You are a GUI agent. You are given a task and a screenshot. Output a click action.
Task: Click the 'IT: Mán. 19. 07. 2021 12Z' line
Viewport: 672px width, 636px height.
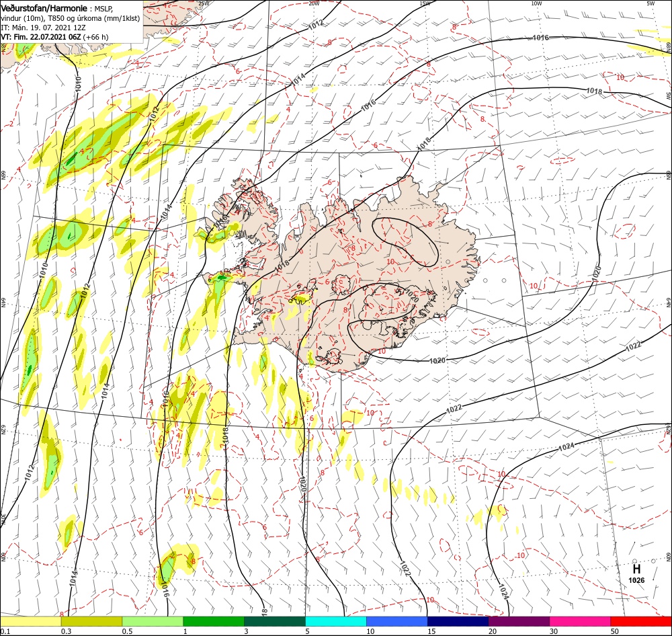pos(43,28)
